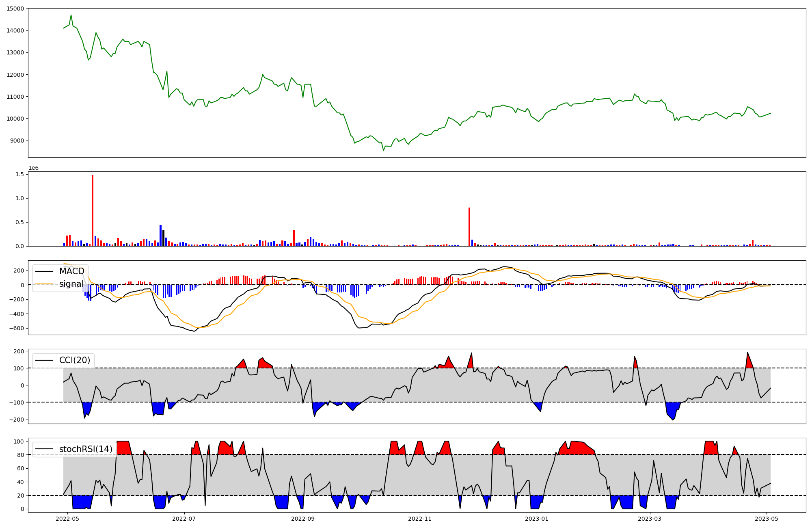Click the stochRSI(14) legend entry
This screenshot has width=812, height=528.
coord(86,449)
